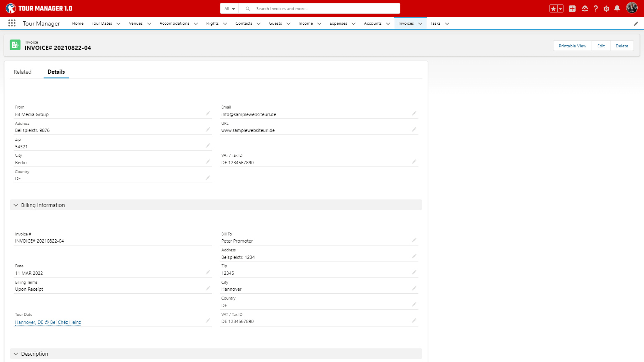Screen dimensions: 644x362
Task: Switch to the Related tab
Action: pos(23,72)
